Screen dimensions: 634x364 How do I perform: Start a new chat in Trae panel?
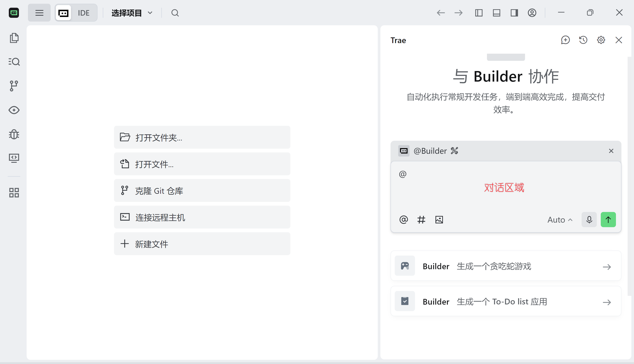point(566,40)
